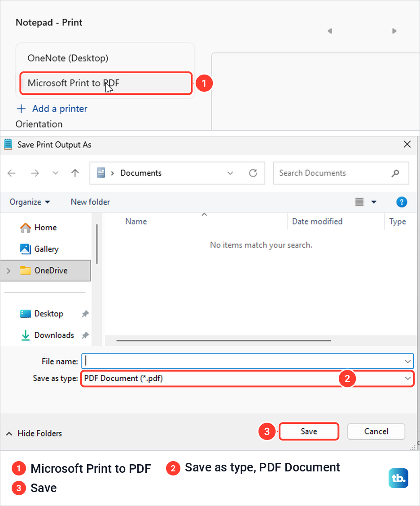Click the back navigation arrow
420x506 pixels.
tap(12, 173)
